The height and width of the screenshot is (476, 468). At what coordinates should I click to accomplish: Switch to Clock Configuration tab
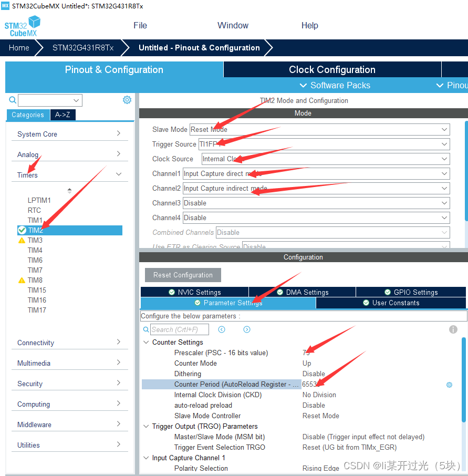(332, 69)
